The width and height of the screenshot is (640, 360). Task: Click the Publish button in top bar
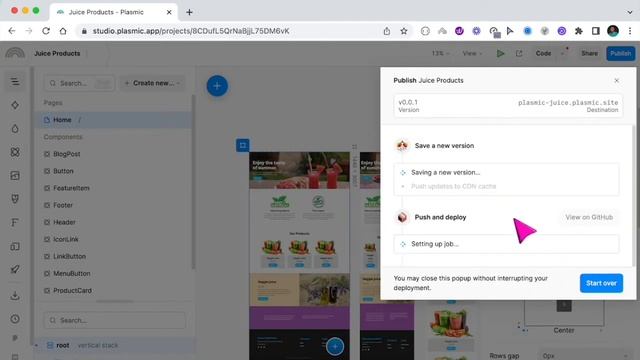(620, 53)
